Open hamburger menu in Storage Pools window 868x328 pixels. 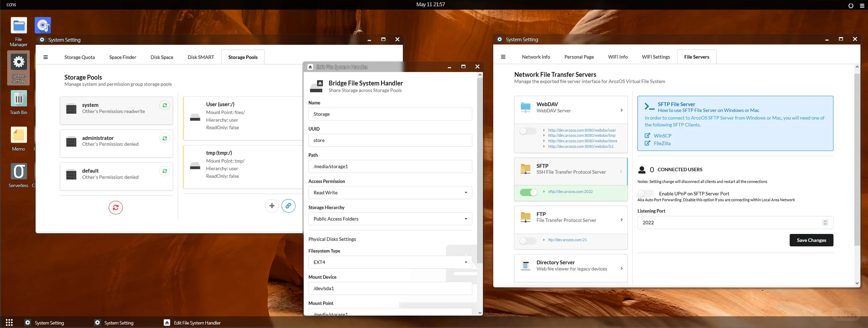pyautogui.click(x=46, y=57)
